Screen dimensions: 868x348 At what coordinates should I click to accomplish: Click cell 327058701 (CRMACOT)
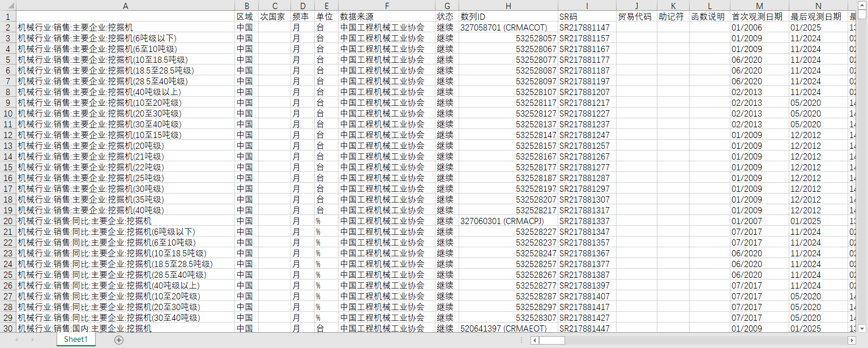508,27
